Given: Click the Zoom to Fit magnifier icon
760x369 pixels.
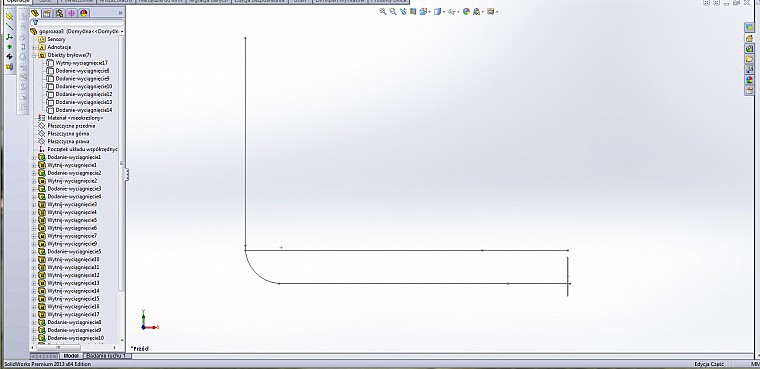Looking at the screenshot, I should [383, 12].
